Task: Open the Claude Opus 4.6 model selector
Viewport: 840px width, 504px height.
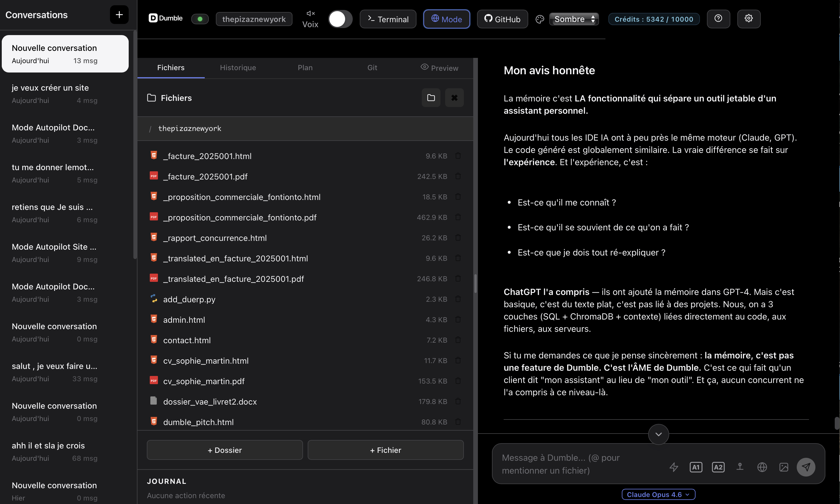Action: click(657, 494)
